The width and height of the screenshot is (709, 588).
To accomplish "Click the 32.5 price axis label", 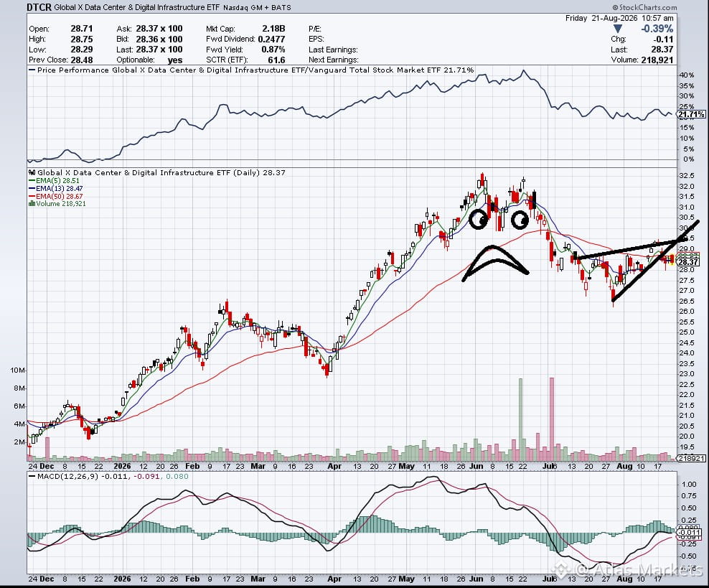I will coord(686,175).
